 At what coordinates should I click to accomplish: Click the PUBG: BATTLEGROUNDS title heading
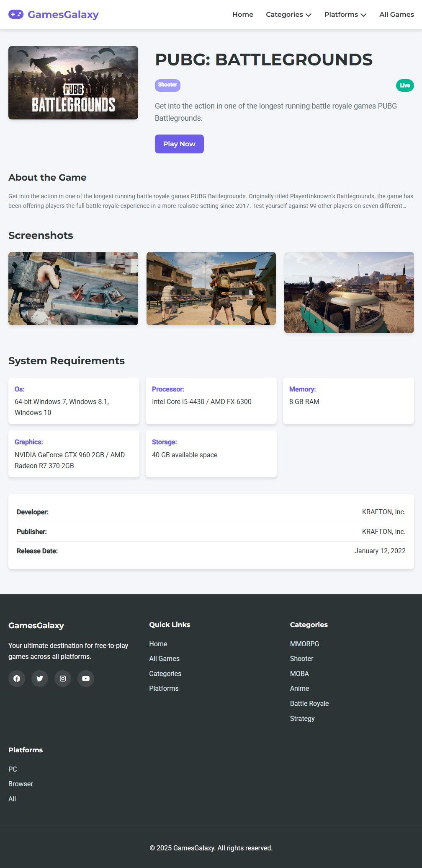click(x=264, y=60)
